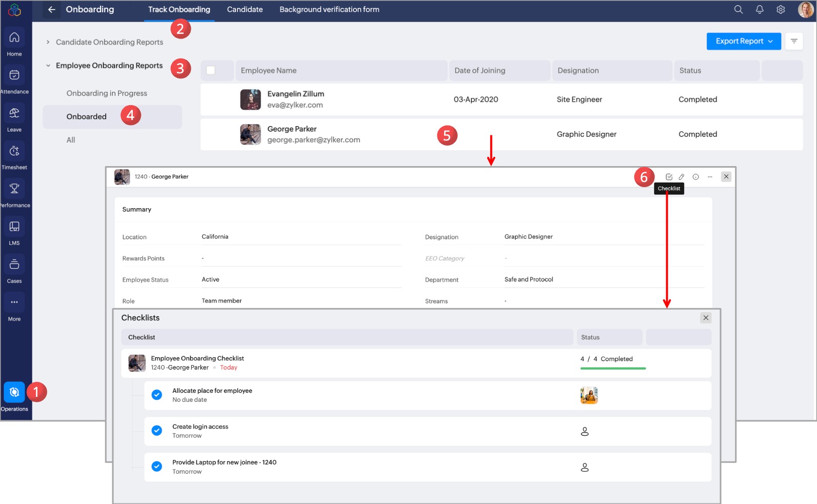Select Onboarding in Progress report
The image size is (817, 504).
(x=107, y=93)
